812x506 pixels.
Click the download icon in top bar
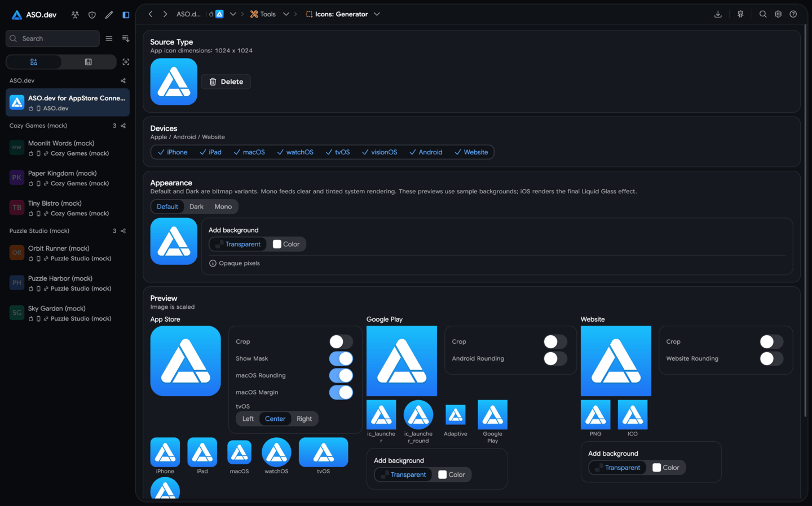[718, 14]
